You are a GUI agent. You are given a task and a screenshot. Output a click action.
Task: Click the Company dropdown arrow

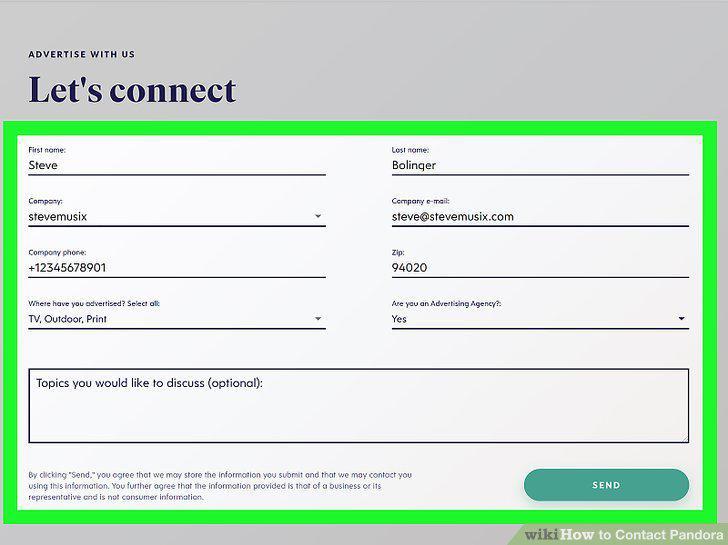pos(318,216)
